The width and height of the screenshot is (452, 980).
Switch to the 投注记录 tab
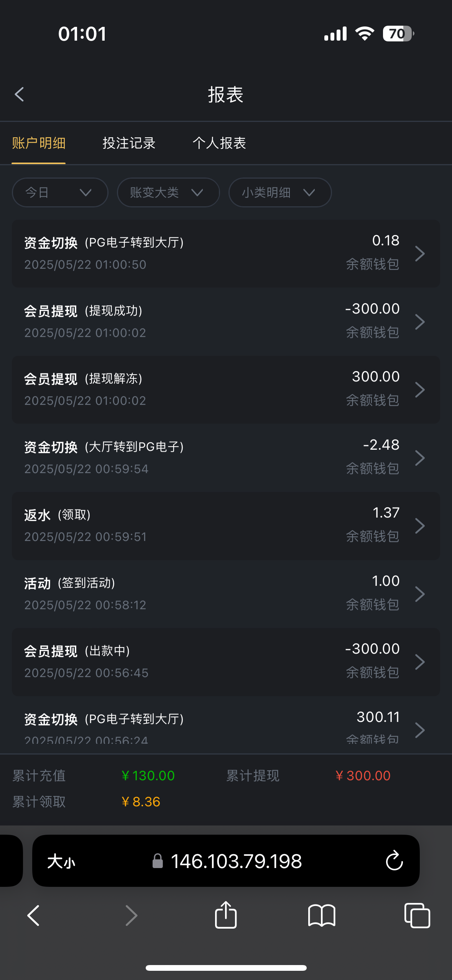pos(129,143)
